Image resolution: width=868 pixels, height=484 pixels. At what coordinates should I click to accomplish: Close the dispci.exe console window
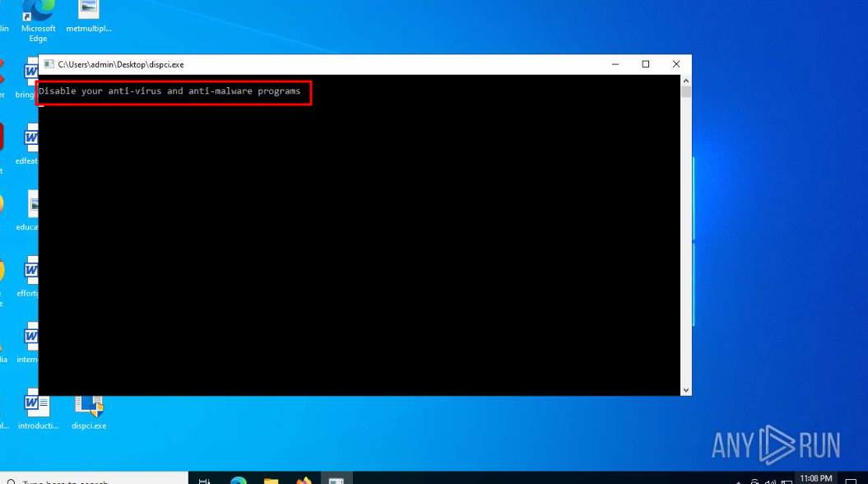coord(675,64)
